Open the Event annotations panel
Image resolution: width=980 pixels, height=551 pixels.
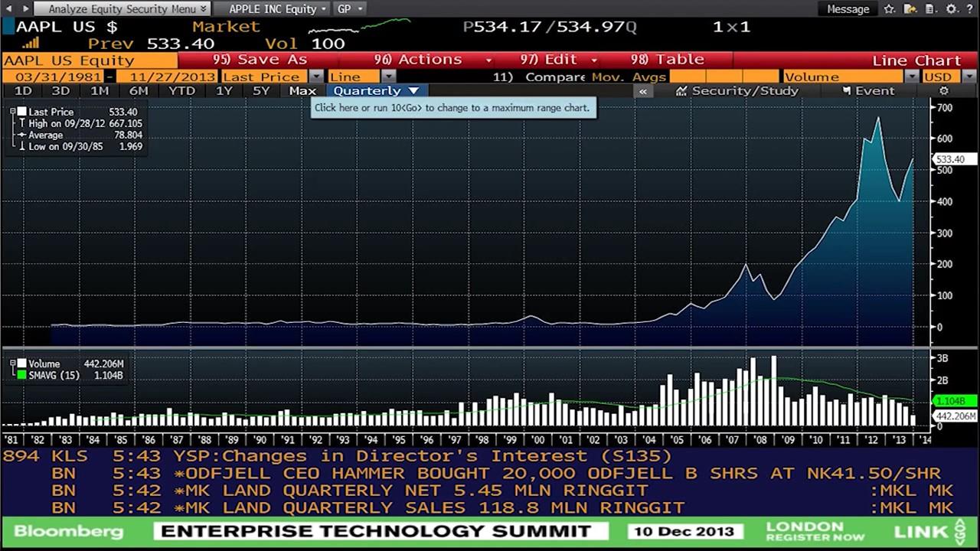(871, 90)
